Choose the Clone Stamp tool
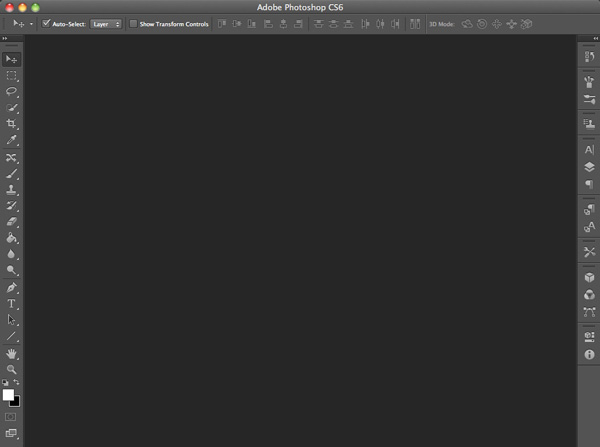The image size is (600, 447). coord(12,189)
